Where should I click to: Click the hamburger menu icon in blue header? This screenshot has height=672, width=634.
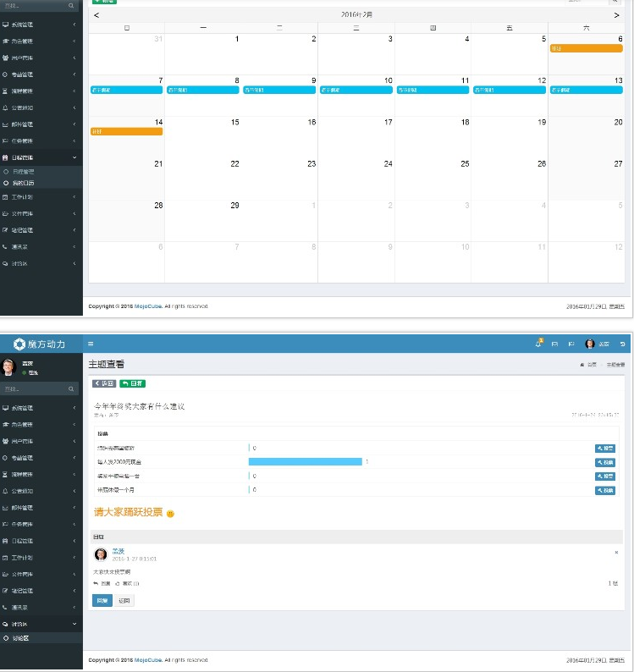click(91, 344)
